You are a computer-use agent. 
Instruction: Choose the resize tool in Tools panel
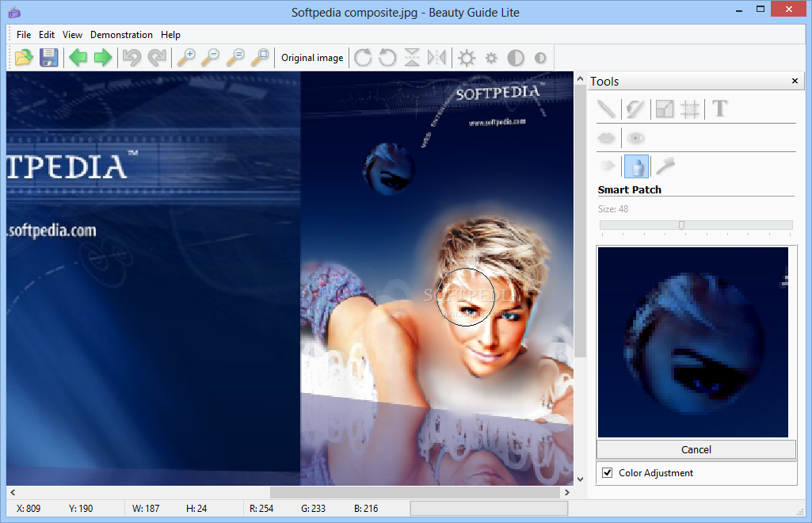coord(665,109)
